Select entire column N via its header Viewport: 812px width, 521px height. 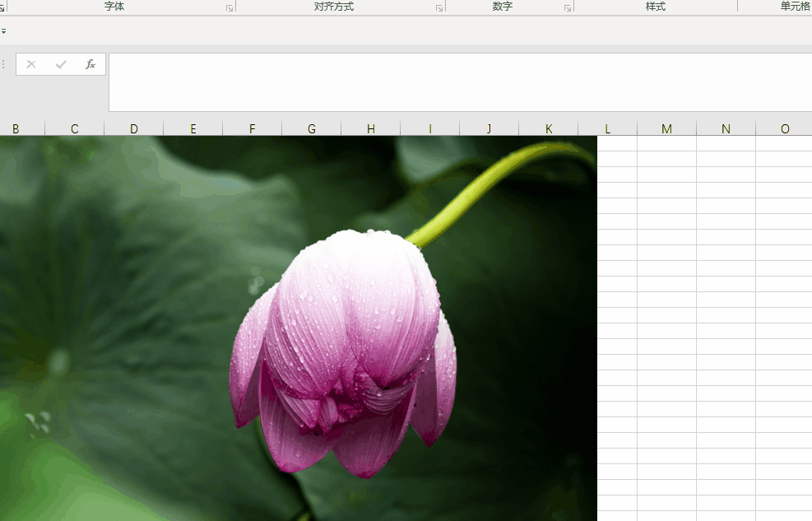pos(726,128)
